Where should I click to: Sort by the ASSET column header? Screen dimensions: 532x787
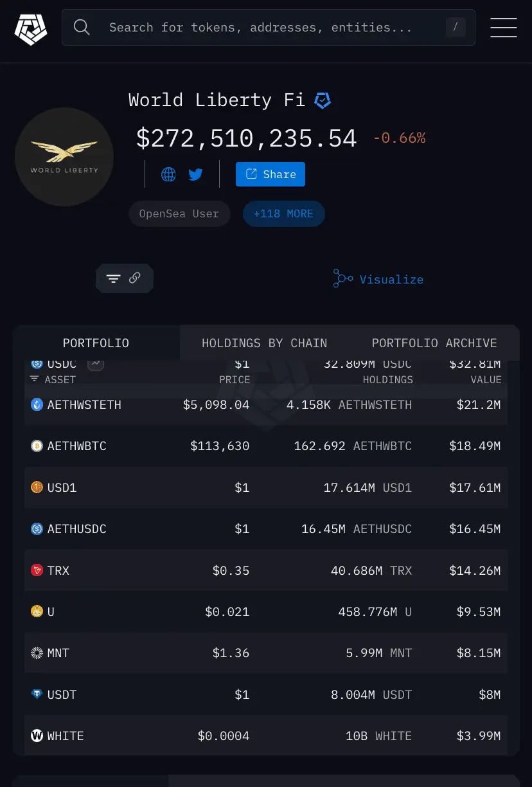(x=53, y=380)
